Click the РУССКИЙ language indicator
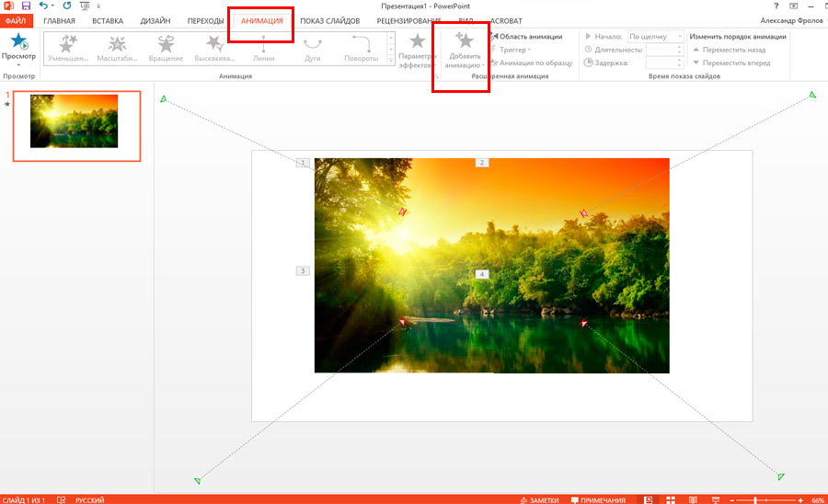Image resolution: width=828 pixels, height=504 pixels. click(90, 499)
